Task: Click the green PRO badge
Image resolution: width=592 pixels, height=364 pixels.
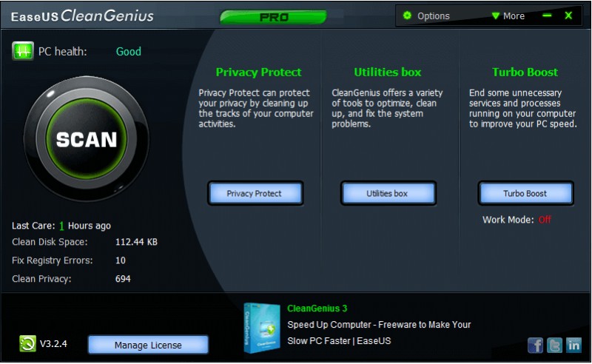Action: tap(273, 17)
